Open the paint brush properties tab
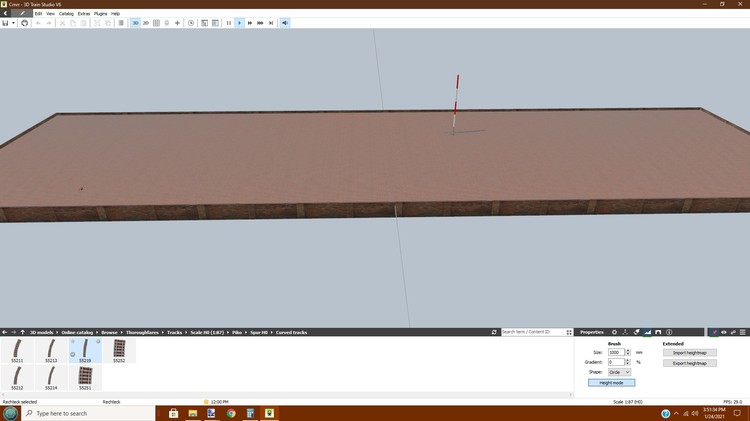The width and height of the screenshot is (750, 421). coord(636,332)
